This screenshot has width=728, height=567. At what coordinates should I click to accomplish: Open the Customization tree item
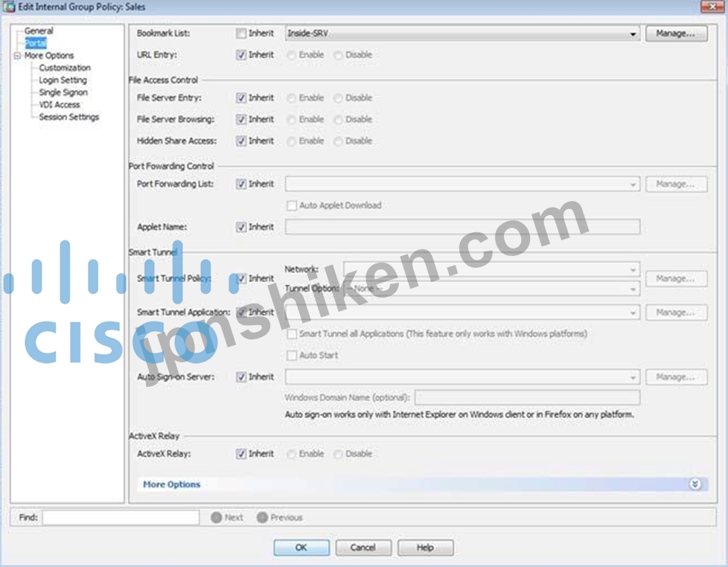(65, 68)
